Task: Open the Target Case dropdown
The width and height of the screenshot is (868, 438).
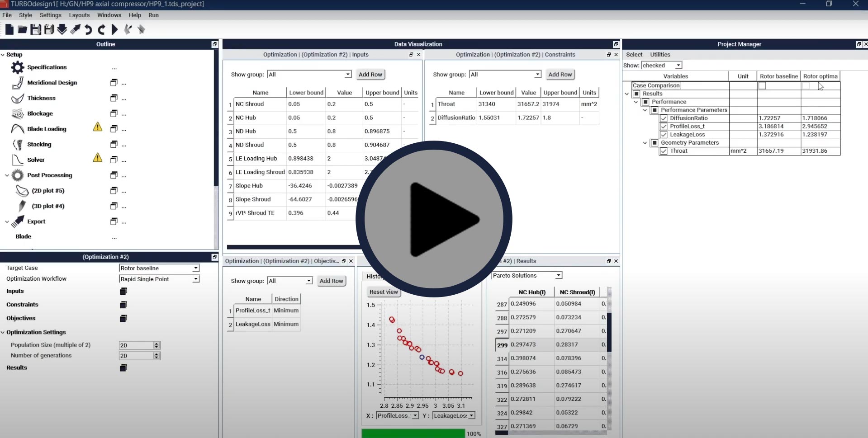Action: point(195,268)
